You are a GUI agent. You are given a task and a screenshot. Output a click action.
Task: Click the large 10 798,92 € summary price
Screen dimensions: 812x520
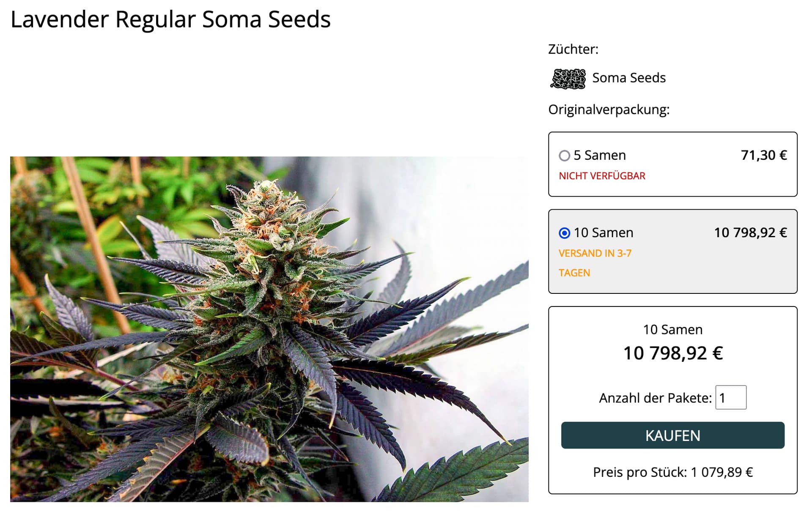click(673, 353)
